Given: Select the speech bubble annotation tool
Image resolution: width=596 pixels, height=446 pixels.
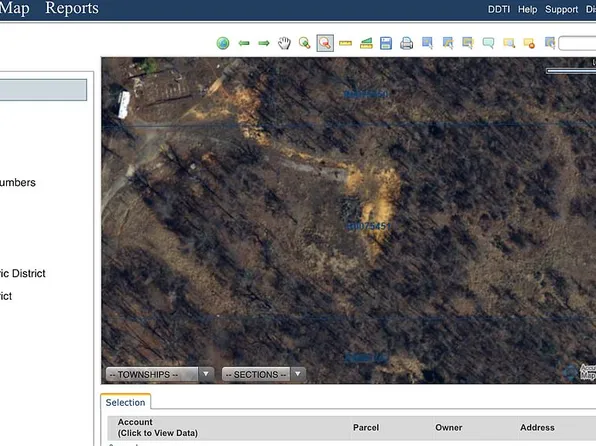Looking at the screenshot, I should pyautogui.click(x=488, y=43).
